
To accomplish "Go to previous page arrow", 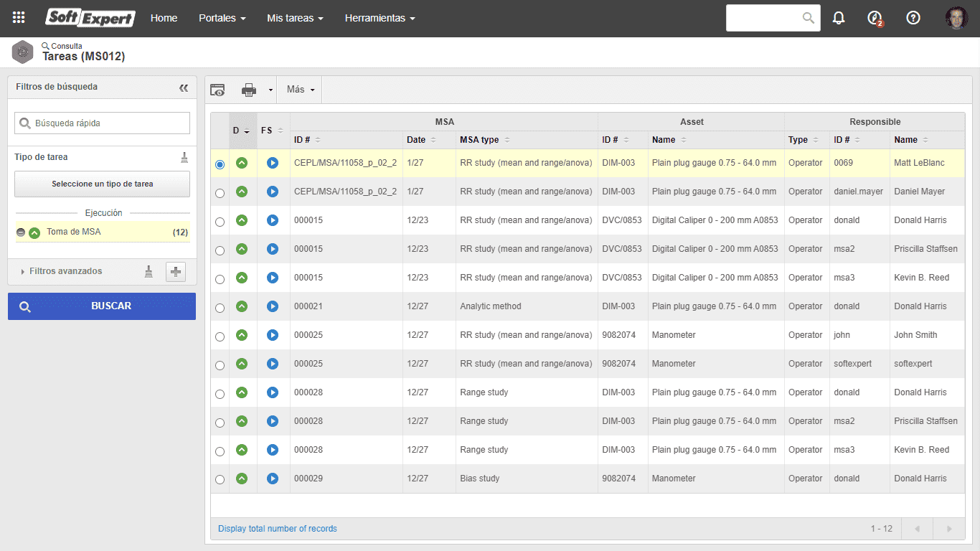I will point(917,529).
